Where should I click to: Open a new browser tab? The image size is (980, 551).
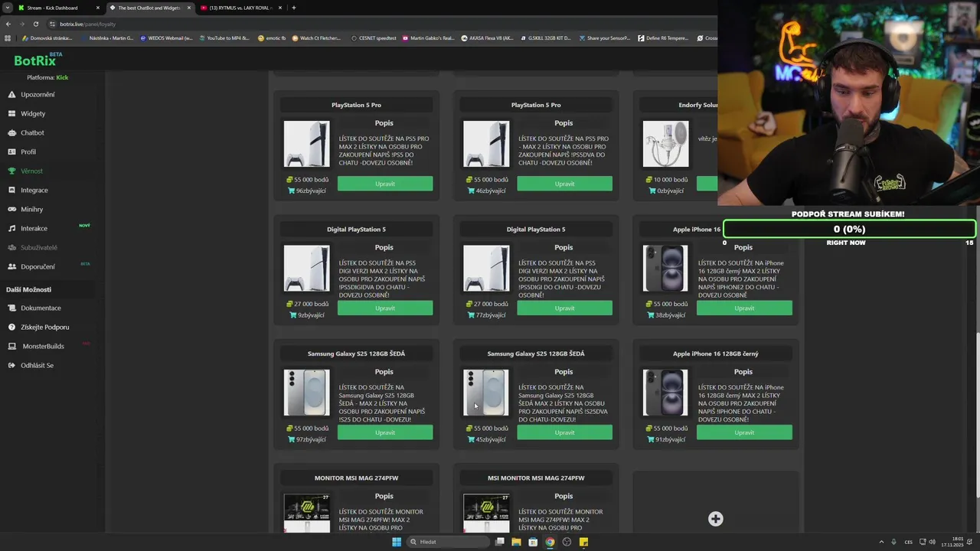(x=294, y=8)
